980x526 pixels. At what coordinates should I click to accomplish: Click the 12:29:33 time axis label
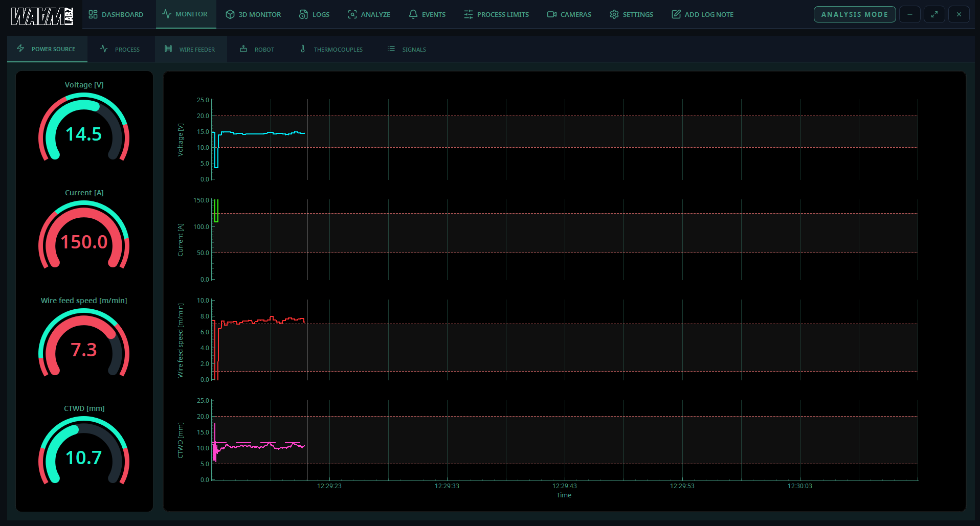(x=447, y=486)
